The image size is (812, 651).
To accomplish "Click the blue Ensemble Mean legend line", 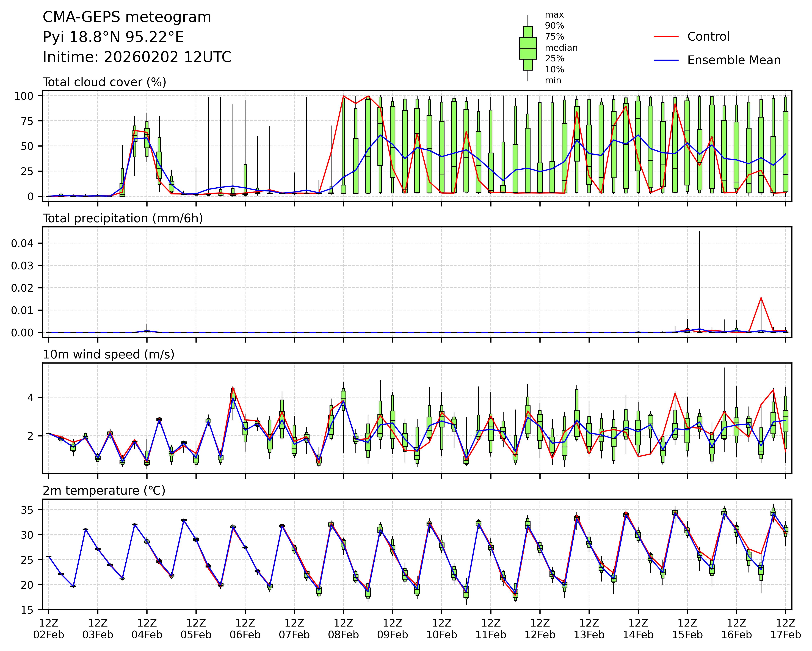I will click(x=666, y=60).
